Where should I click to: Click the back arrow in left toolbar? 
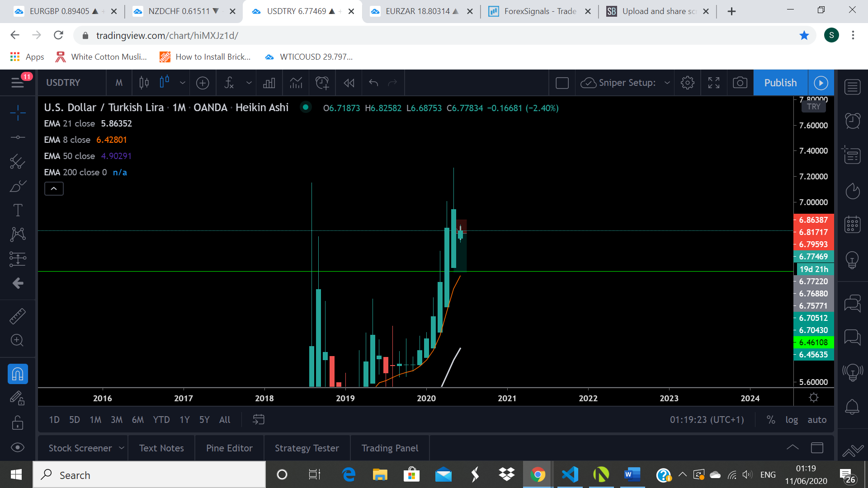18,283
